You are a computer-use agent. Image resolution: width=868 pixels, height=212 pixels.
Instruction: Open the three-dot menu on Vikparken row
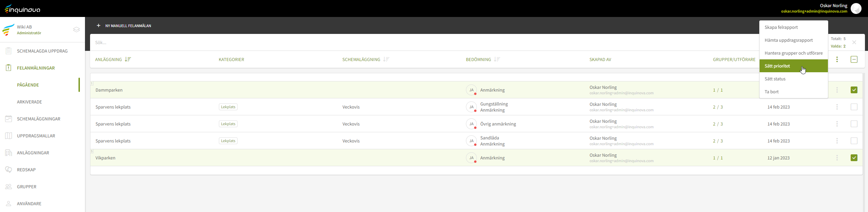837,158
